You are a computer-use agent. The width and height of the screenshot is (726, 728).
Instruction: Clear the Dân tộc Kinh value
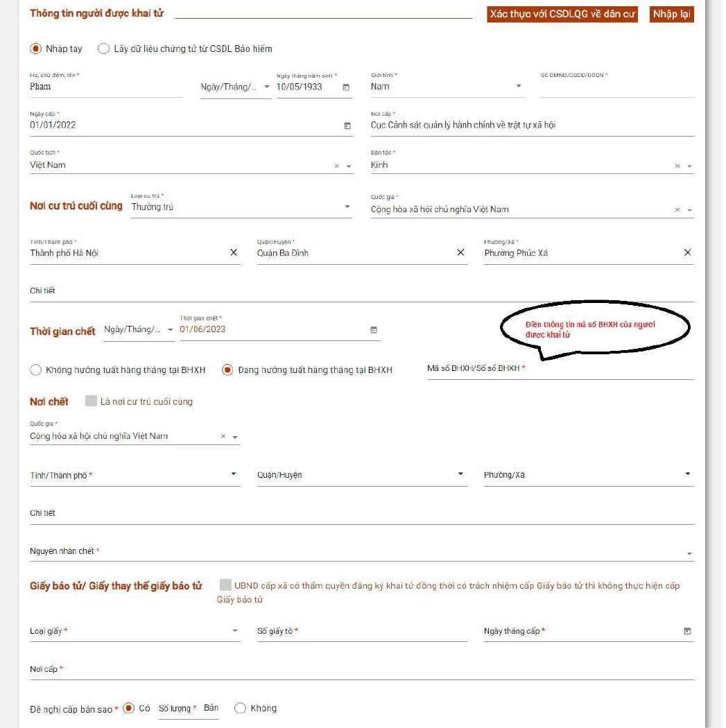pyautogui.click(x=677, y=166)
